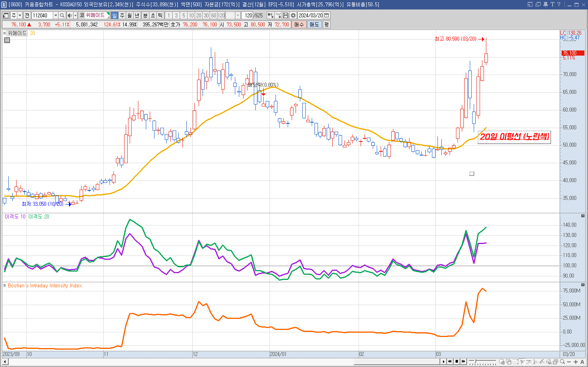
Task: Select the 월 monthly period toggle
Action: 129,15
